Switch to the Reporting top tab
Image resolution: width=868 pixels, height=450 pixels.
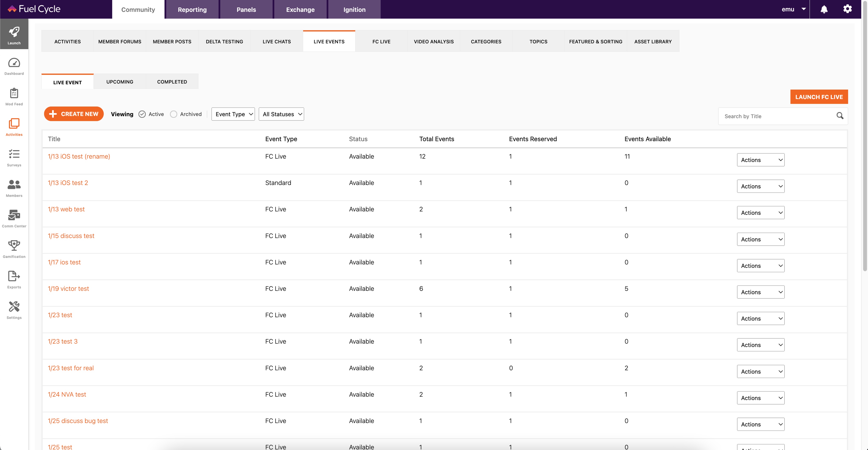tap(192, 10)
